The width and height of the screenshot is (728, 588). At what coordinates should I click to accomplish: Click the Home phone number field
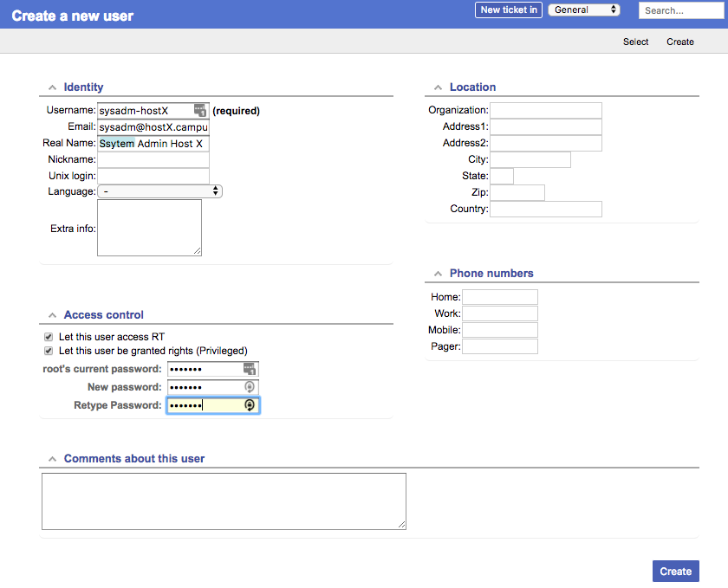click(500, 297)
